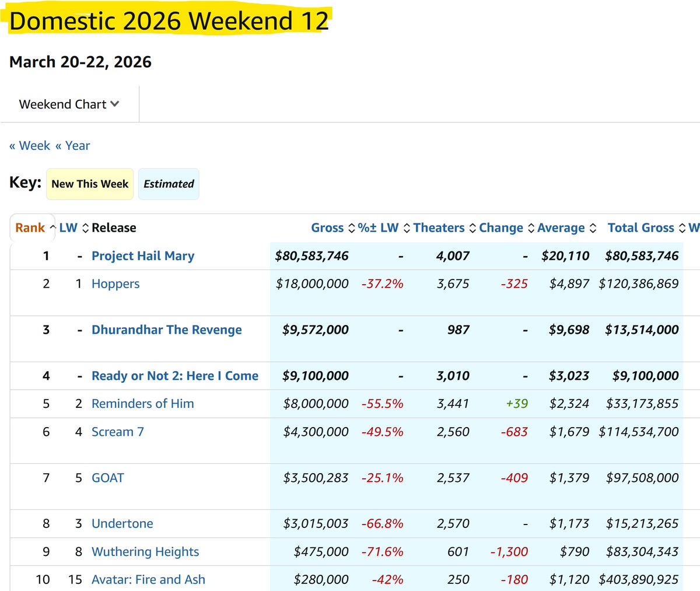Sort by Total Gross column header

[x=640, y=228]
